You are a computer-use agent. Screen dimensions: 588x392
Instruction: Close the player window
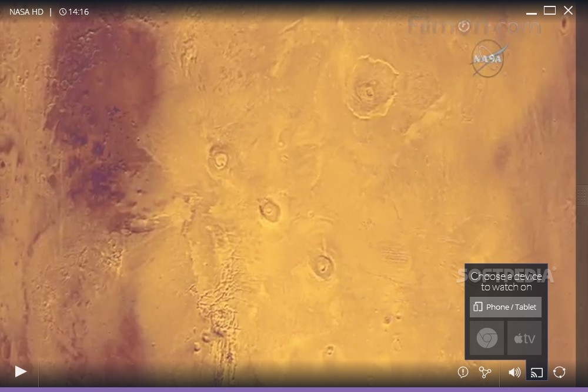coord(568,11)
